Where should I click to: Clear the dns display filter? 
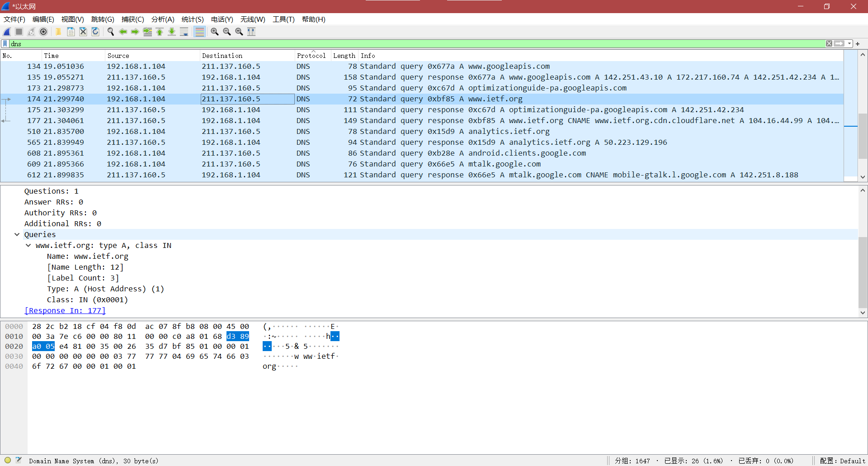[829, 44]
